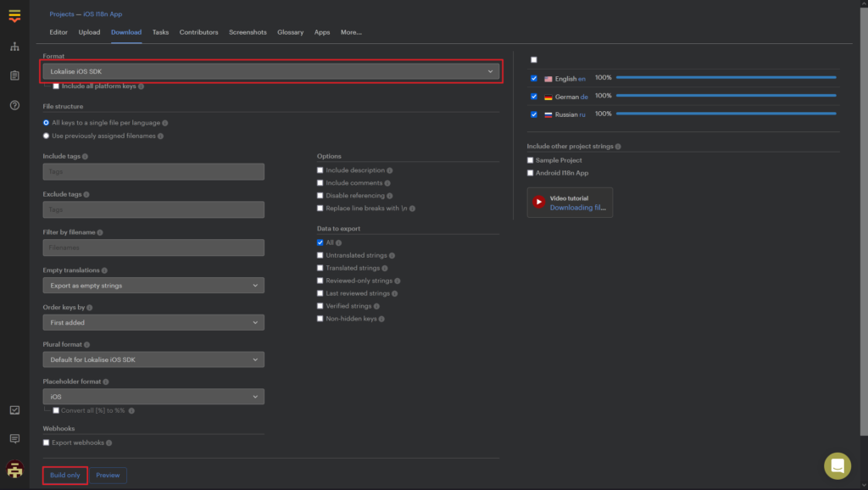Open the Order keys by dropdown

(153, 322)
